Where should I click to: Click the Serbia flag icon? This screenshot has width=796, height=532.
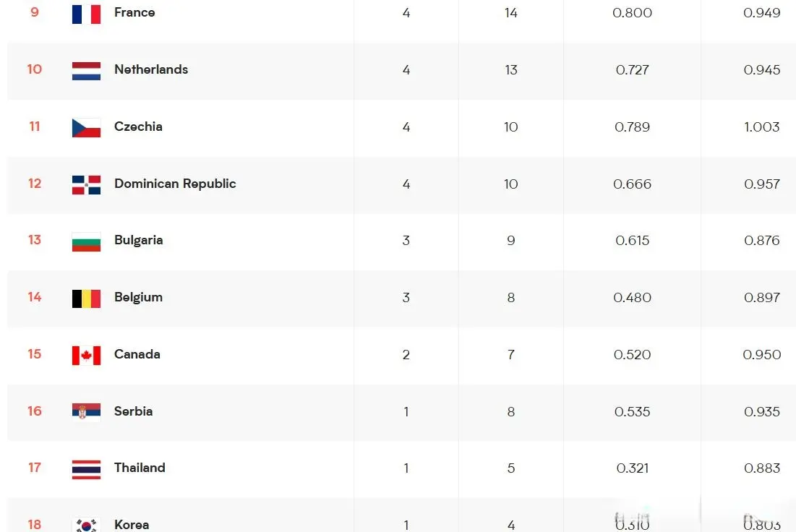point(86,413)
